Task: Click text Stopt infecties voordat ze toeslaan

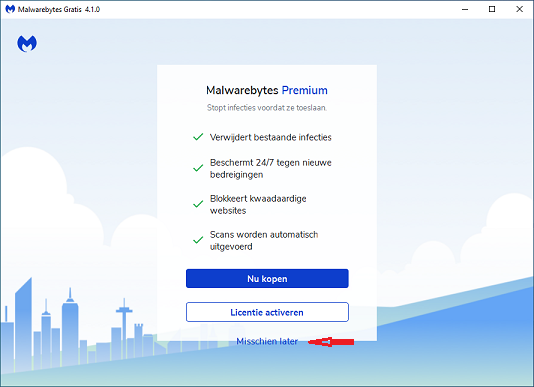Action: [x=267, y=108]
